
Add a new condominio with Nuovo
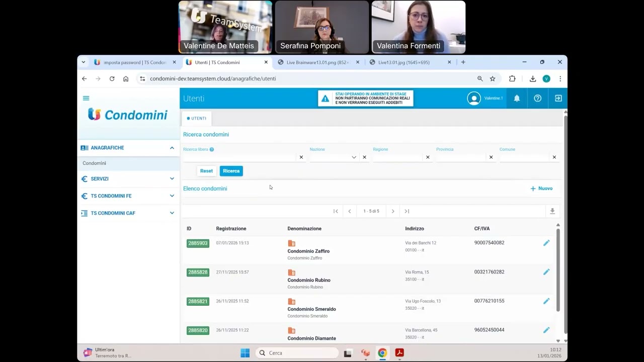tap(541, 189)
